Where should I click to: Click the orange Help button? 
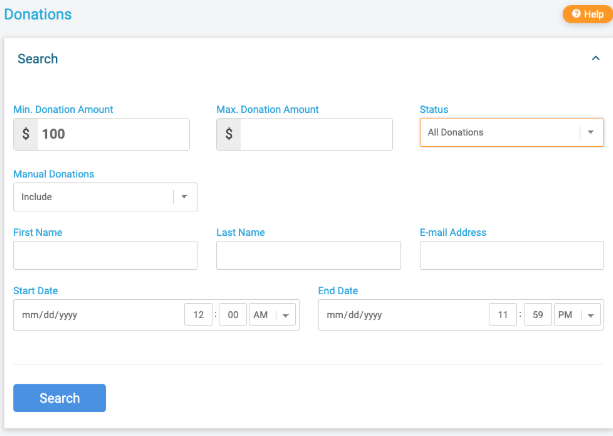click(x=588, y=14)
